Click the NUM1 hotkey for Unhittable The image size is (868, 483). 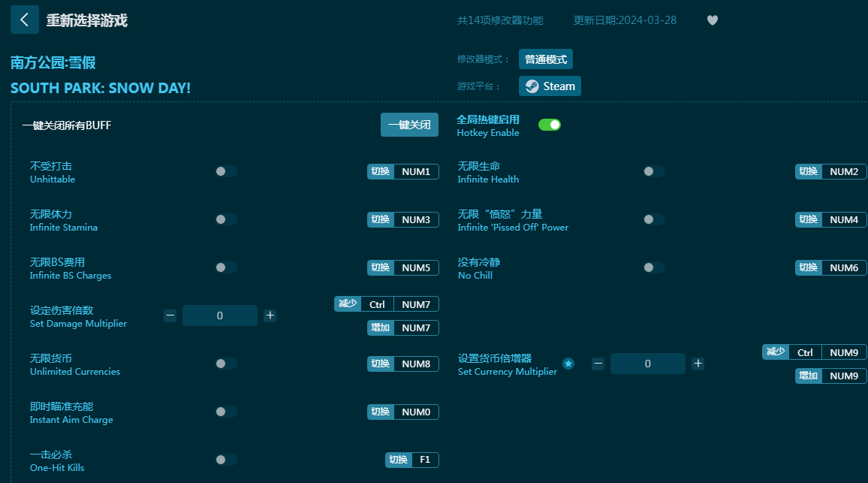[403, 172]
